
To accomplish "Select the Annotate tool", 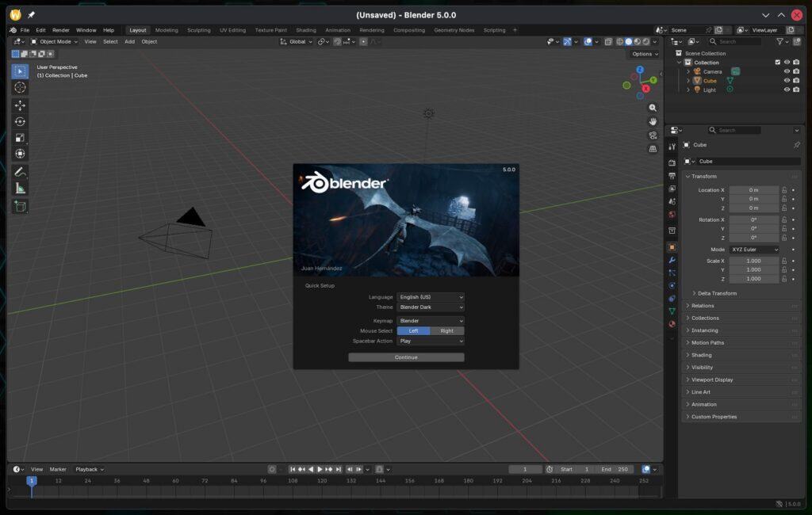I will [x=20, y=171].
